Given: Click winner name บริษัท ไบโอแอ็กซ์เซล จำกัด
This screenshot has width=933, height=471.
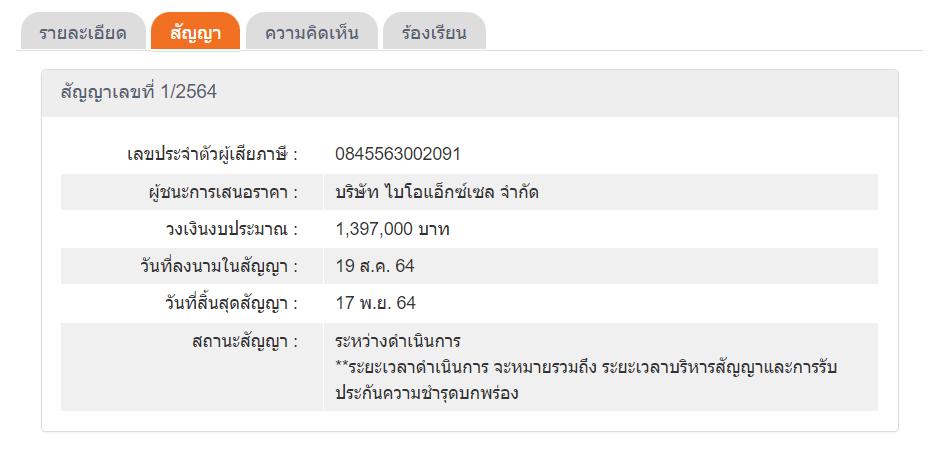Looking at the screenshot, I should point(438,192).
